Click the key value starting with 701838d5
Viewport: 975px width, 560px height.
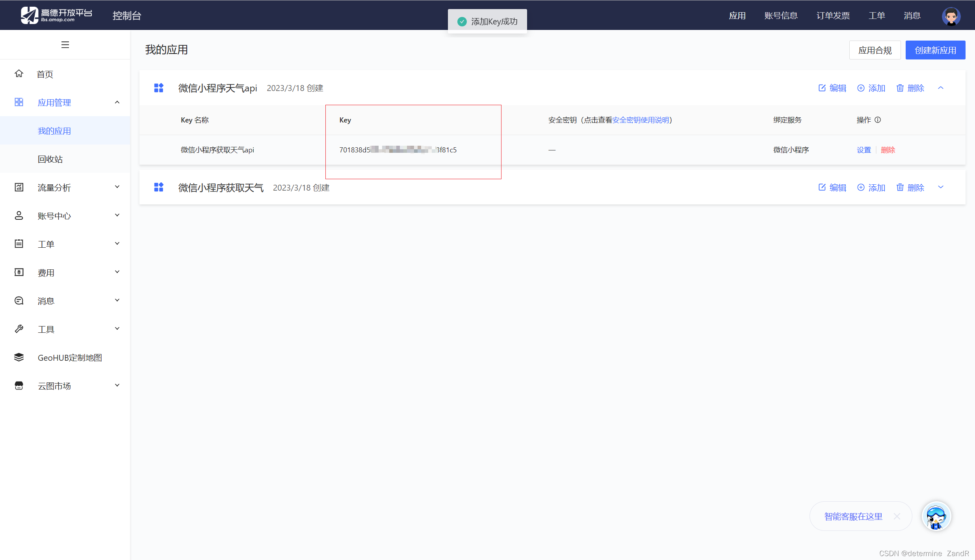[x=398, y=150]
